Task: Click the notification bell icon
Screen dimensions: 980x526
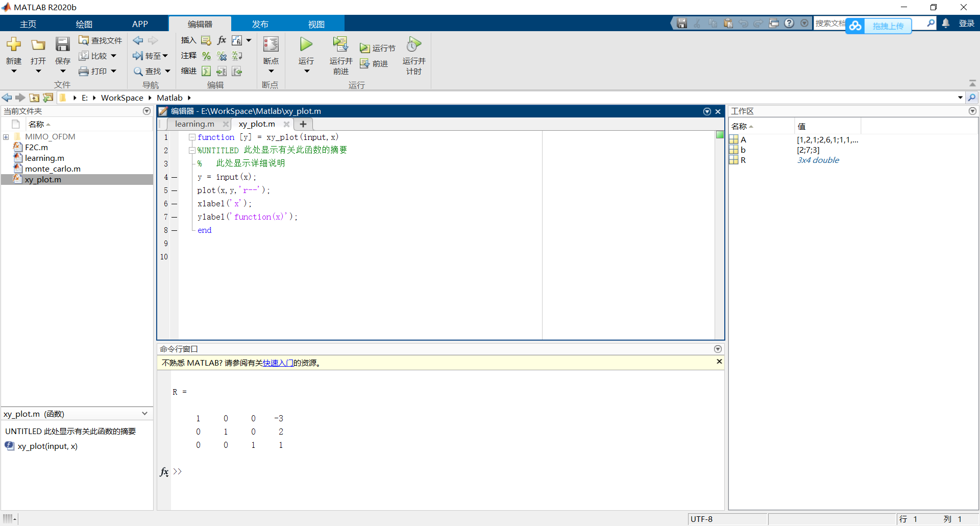Action: point(946,23)
